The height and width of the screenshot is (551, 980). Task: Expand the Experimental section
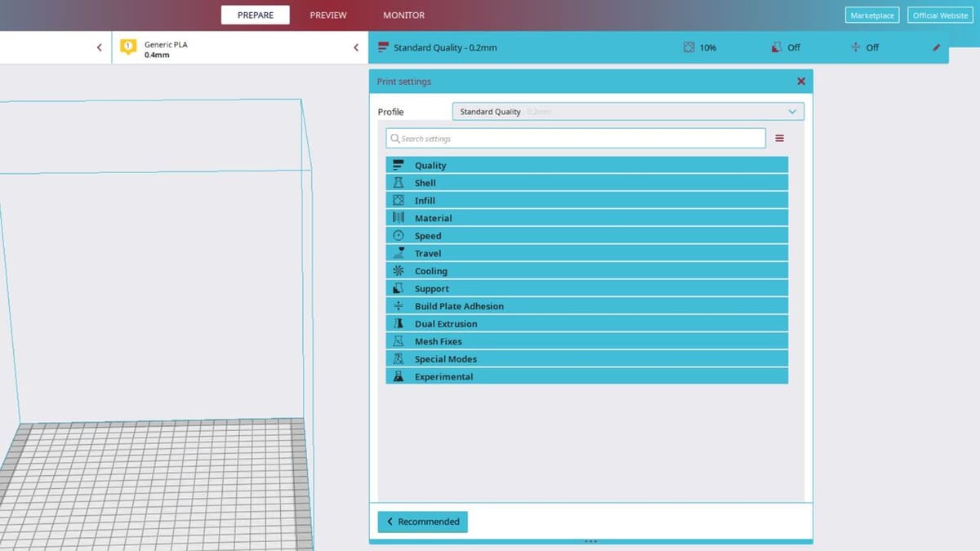pos(587,376)
